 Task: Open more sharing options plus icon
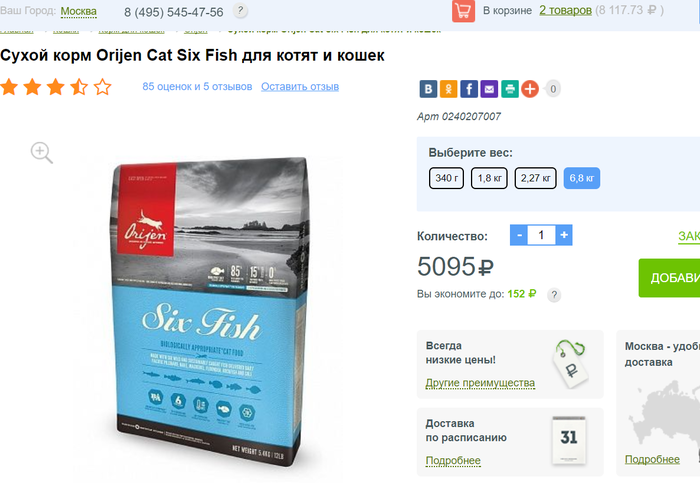click(530, 89)
